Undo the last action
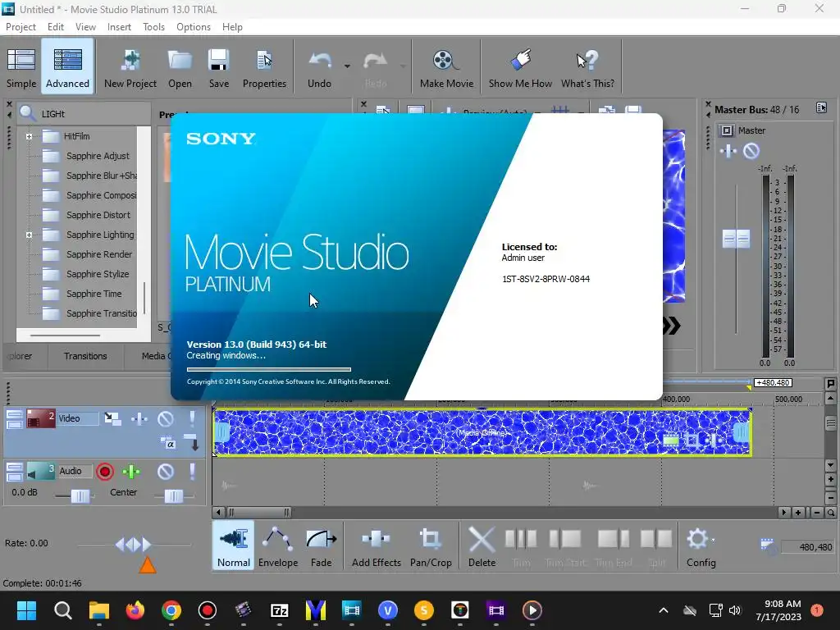 [x=319, y=67]
